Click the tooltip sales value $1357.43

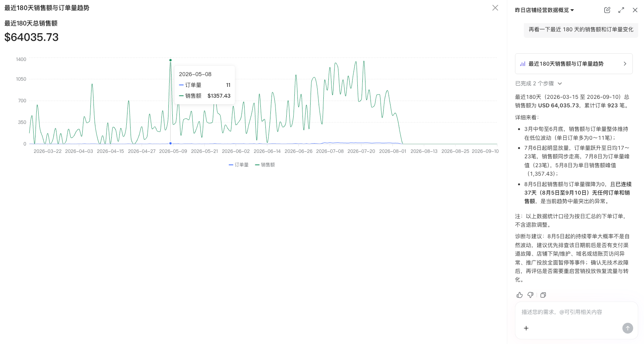tap(219, 96)
